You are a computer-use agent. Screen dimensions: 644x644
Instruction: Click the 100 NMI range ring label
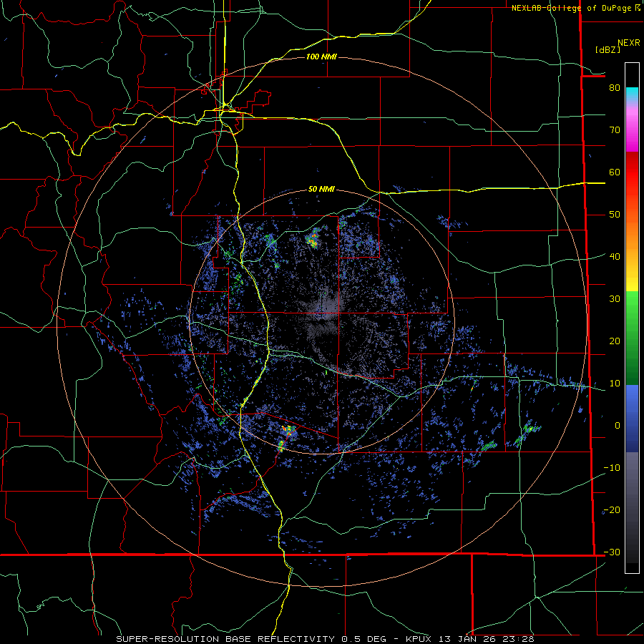(321, 57)
